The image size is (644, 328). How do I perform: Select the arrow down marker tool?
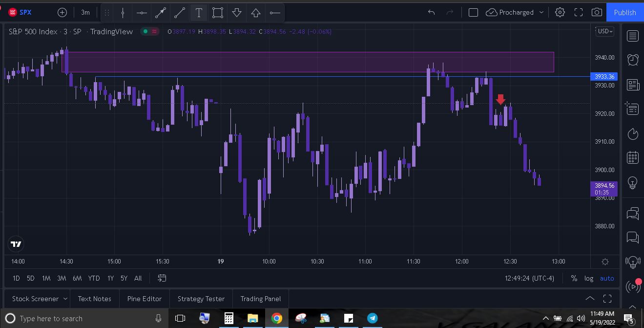point(237,13)
